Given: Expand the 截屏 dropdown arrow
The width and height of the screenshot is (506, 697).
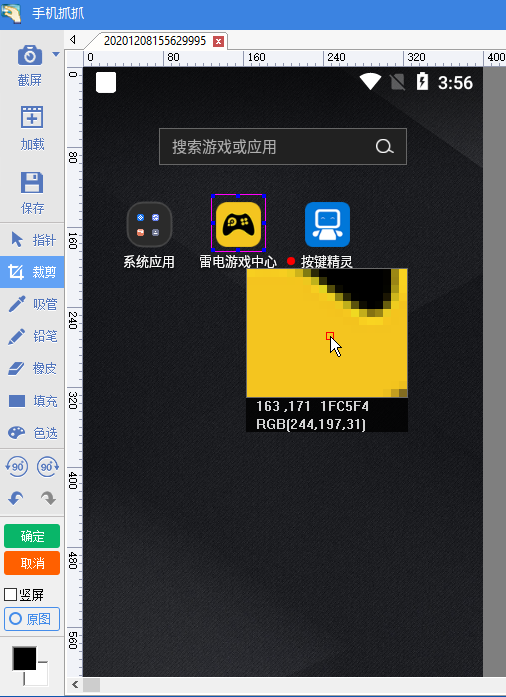Looking at the screenshot, I should (56, 54).
